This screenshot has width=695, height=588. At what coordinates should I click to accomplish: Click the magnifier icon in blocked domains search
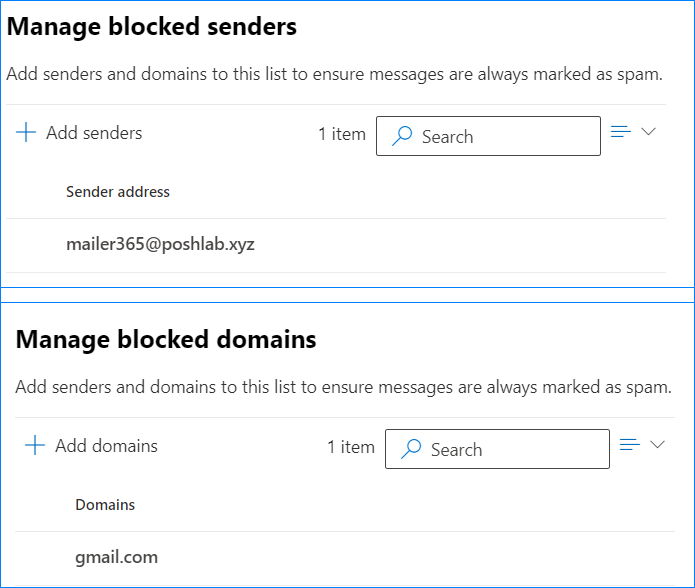click(x=411, y=448)
